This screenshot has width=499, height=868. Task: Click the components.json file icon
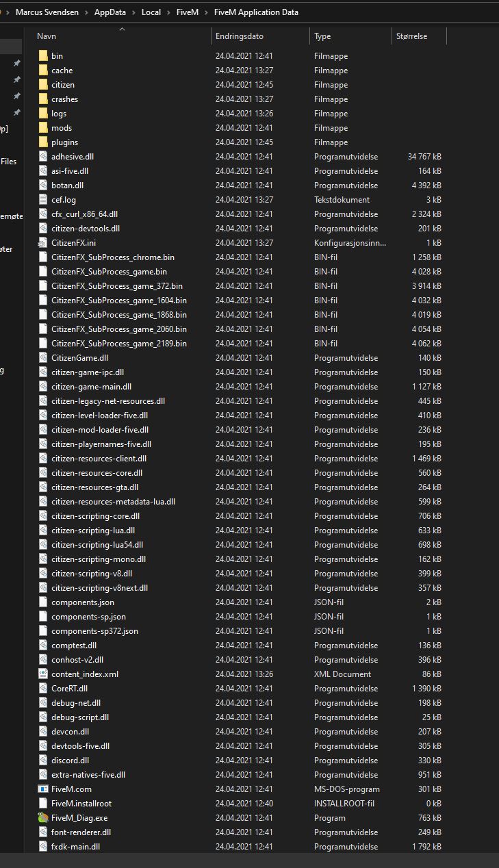(43, 602)
